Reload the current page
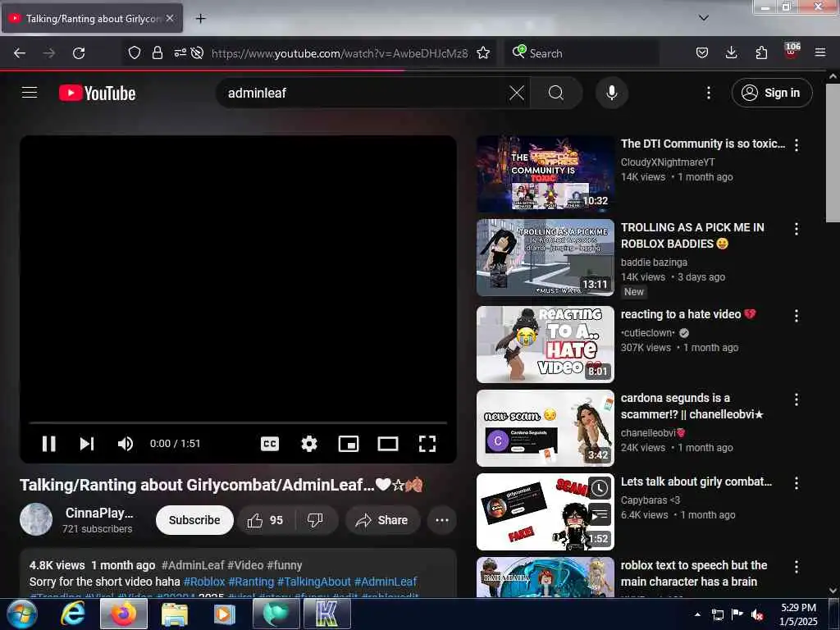The width and height of the screenshot is (840, 630). (x=79, y=53)
